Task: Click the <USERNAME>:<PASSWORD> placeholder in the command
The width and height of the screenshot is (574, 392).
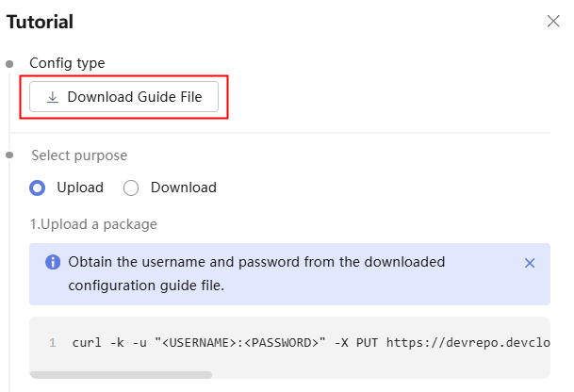Action: (239, 343)
